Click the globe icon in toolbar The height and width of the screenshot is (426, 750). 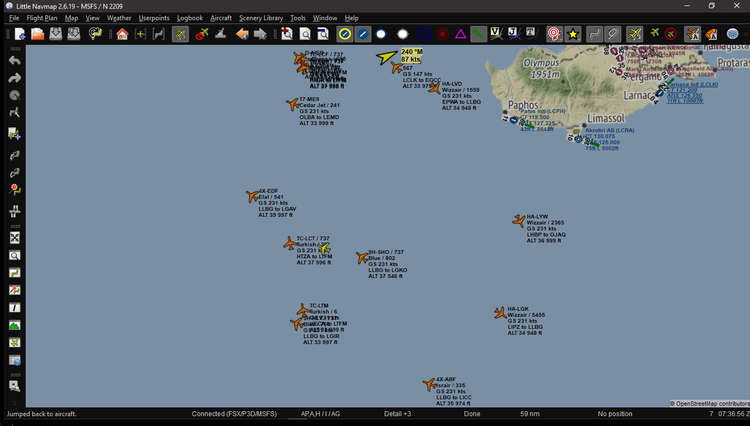(732, 34)
